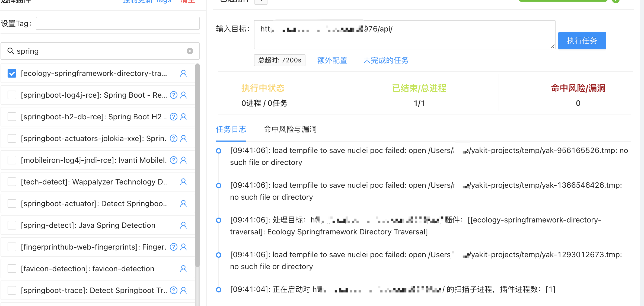This screenshot has width=644, height=306.
Task: Check the favicon-detection plugin
Action: [x=12, y=269]
